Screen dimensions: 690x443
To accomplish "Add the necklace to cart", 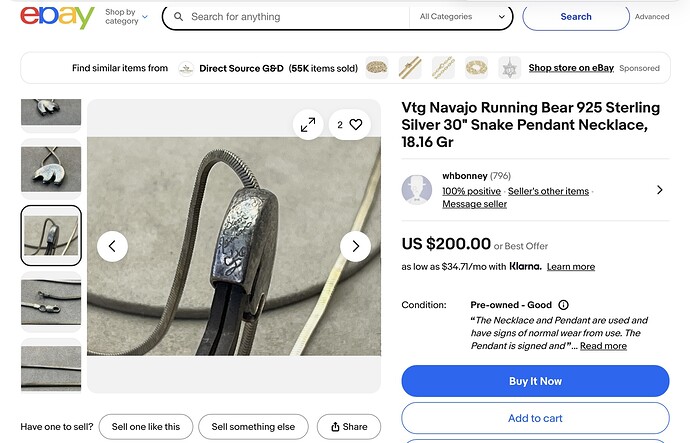I will [535, 418].
